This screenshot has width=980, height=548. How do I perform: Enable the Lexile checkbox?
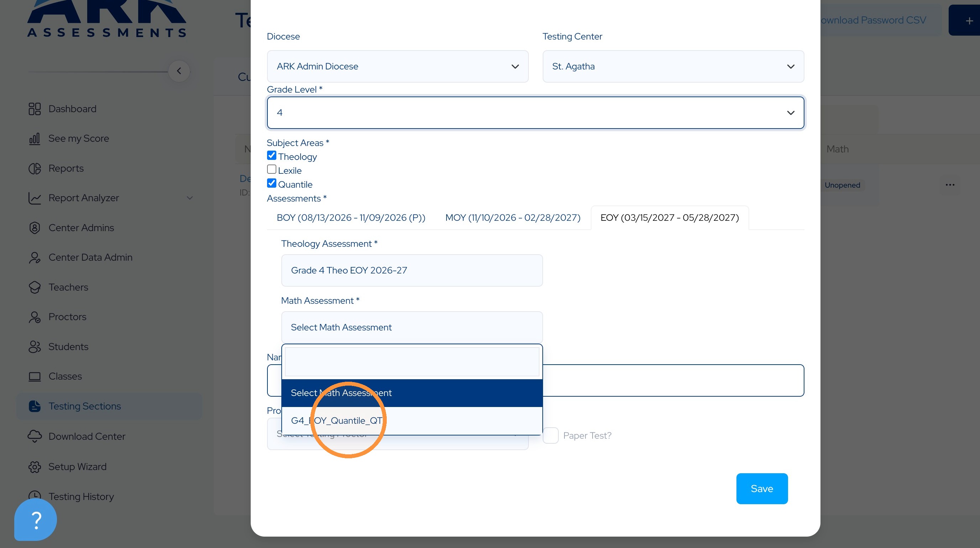pos(272,169)
